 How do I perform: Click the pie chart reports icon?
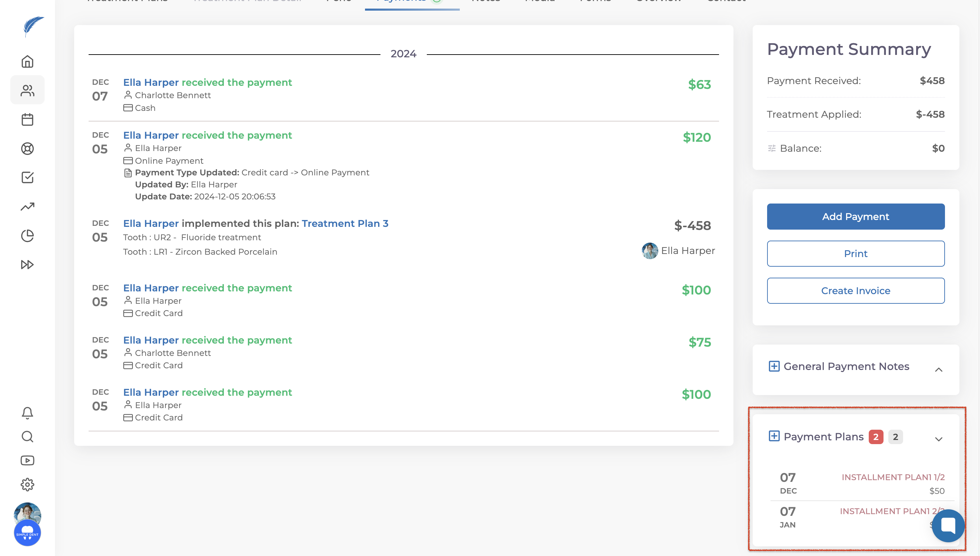click(27, 235)
